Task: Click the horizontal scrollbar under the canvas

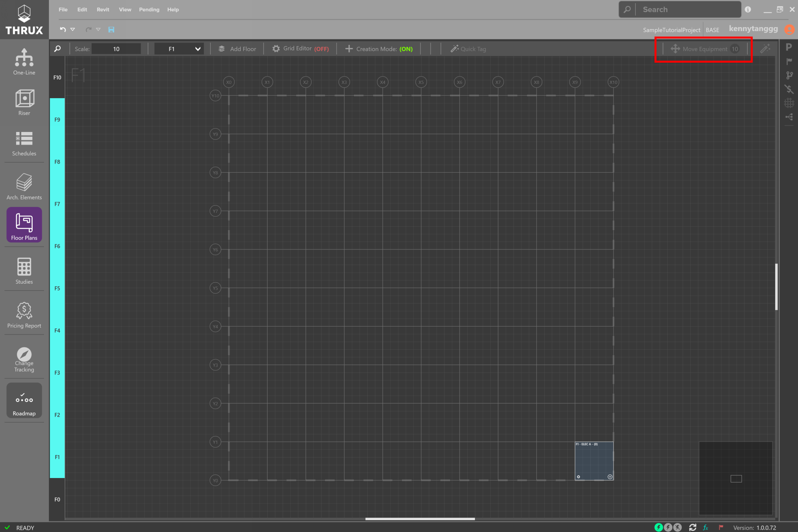Action: (x=420, y=519)
